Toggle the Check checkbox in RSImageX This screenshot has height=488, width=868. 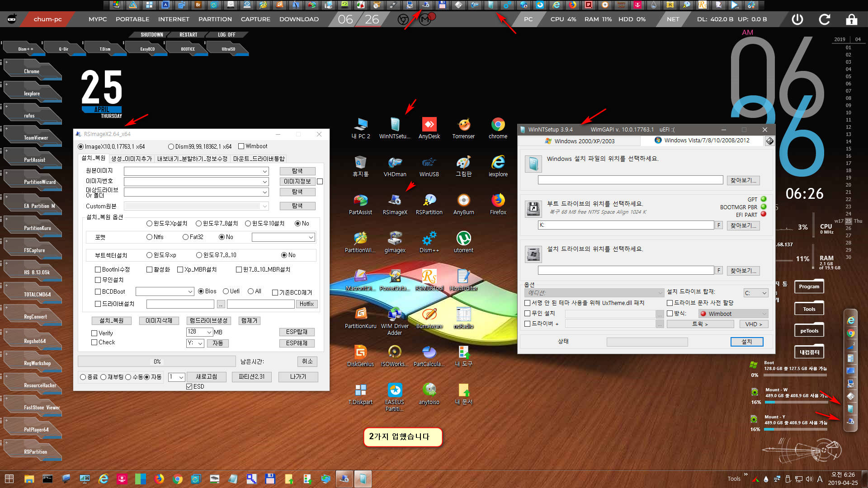(x=94, y=342)
